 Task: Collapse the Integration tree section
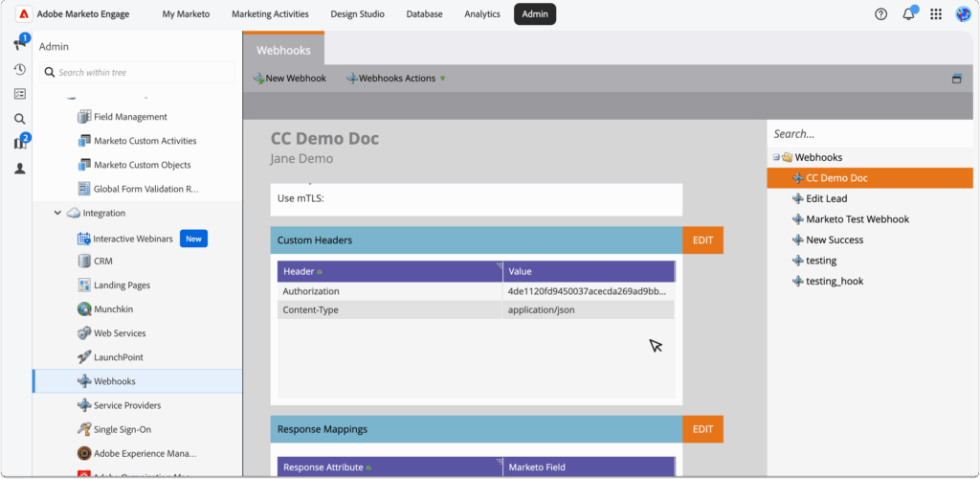click(57, 213)
